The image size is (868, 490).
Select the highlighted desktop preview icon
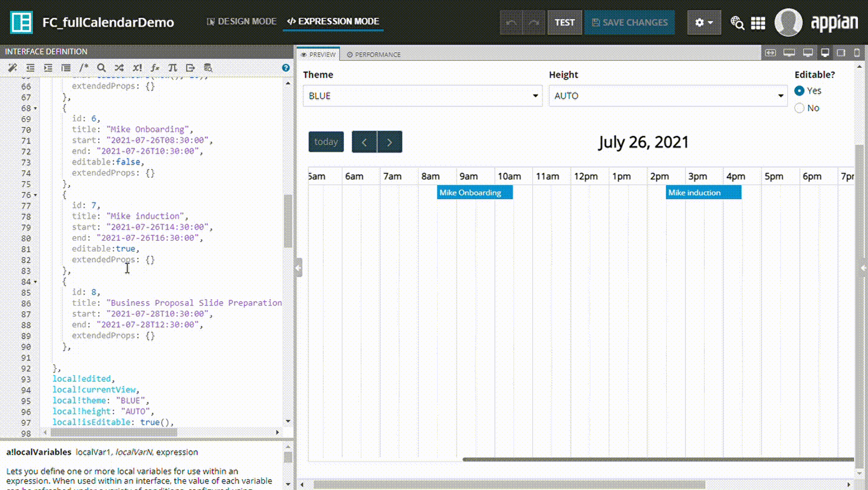(x=825, y=53)
